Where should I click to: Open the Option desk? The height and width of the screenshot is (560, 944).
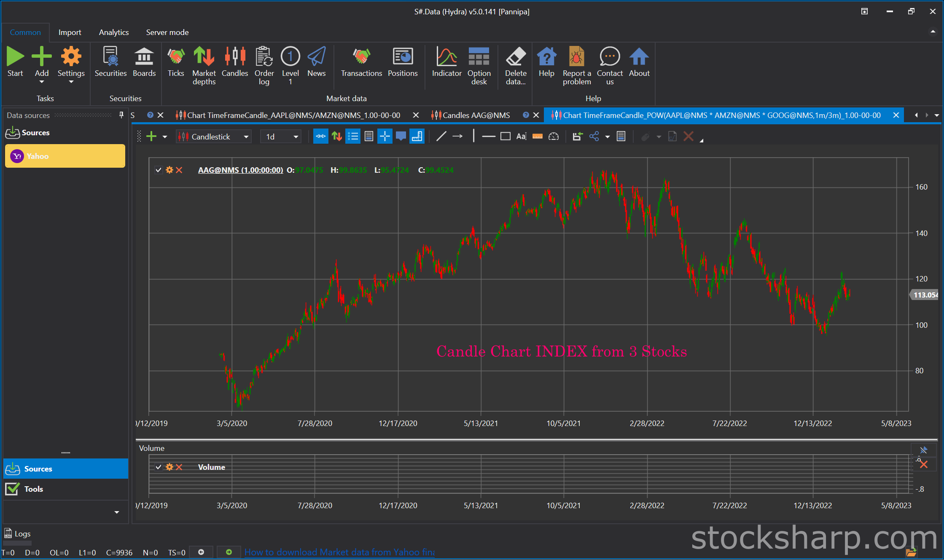[479, 66]
